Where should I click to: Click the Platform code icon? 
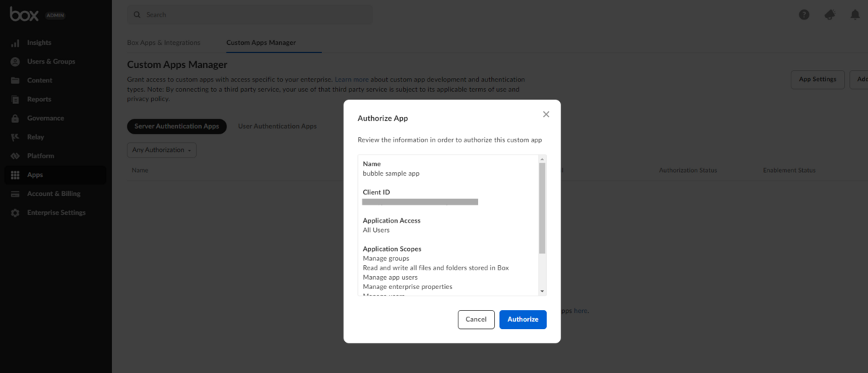point(14,156)
